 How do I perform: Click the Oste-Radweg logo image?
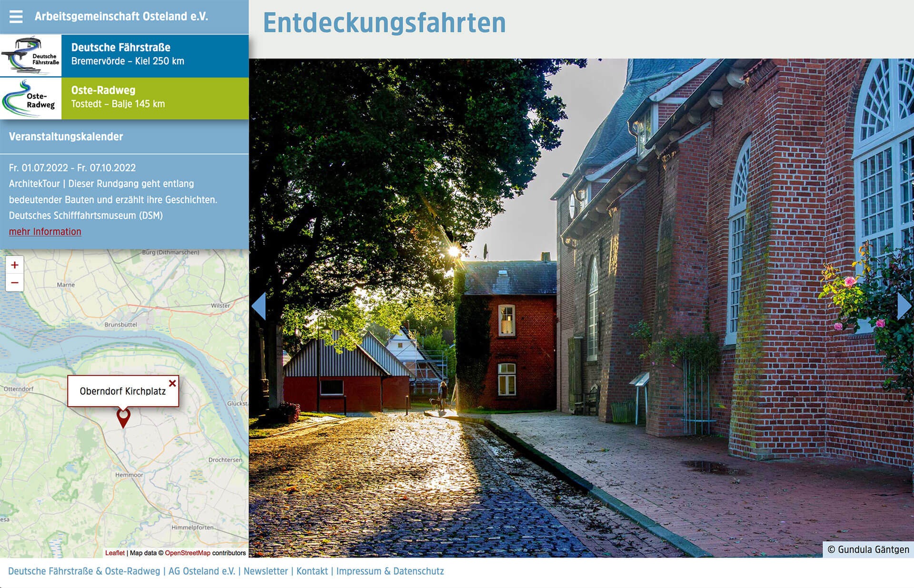coord(31,99)
